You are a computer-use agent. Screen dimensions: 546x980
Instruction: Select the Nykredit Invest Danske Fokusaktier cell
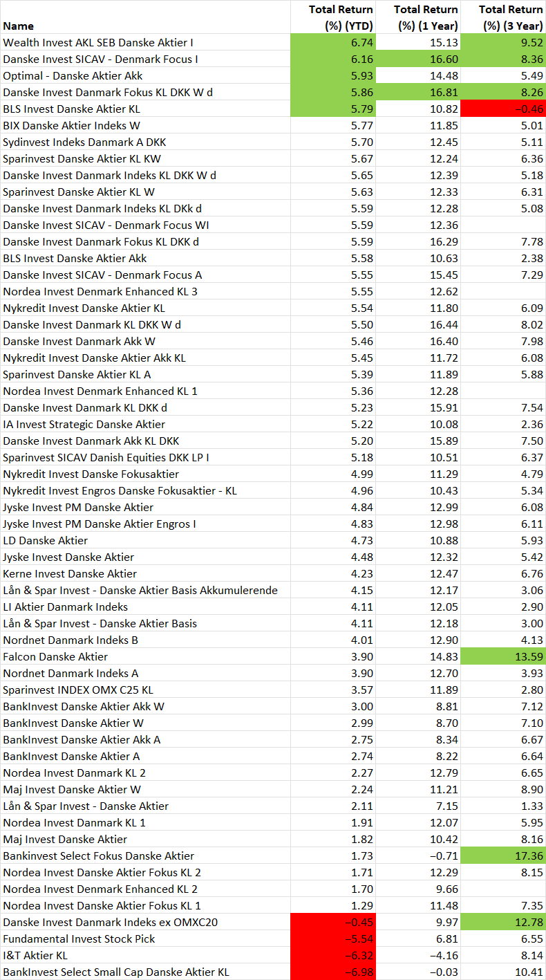(x=146, y=474)
